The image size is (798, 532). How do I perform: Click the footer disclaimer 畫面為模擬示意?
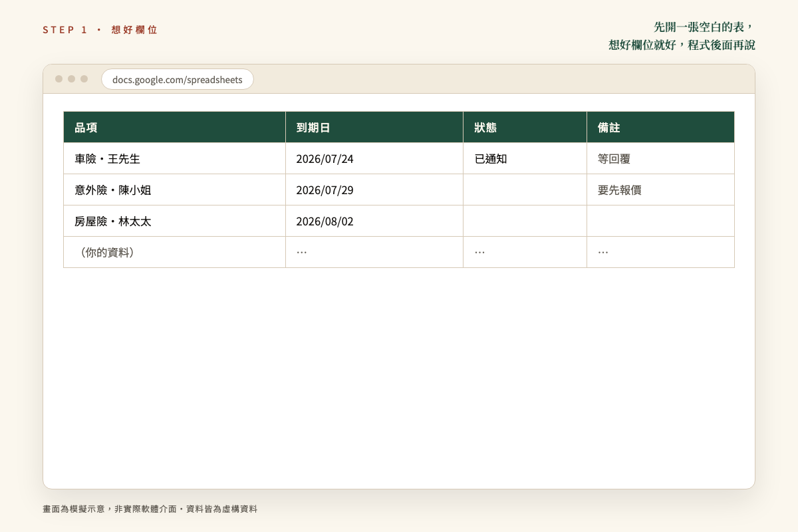coord(74,509)
